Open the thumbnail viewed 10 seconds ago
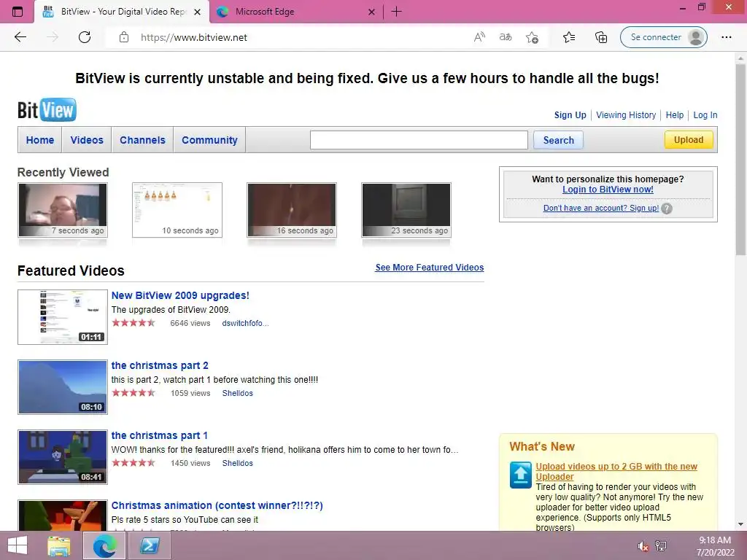The height and width of the screenshot is (560, 747). 177,209
